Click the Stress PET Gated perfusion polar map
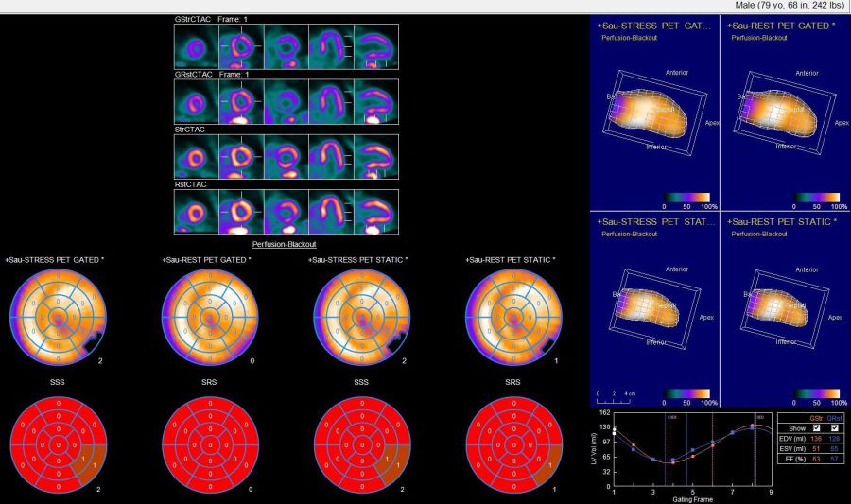The width and height of the screenshot is (851, 504). point(59,313)
